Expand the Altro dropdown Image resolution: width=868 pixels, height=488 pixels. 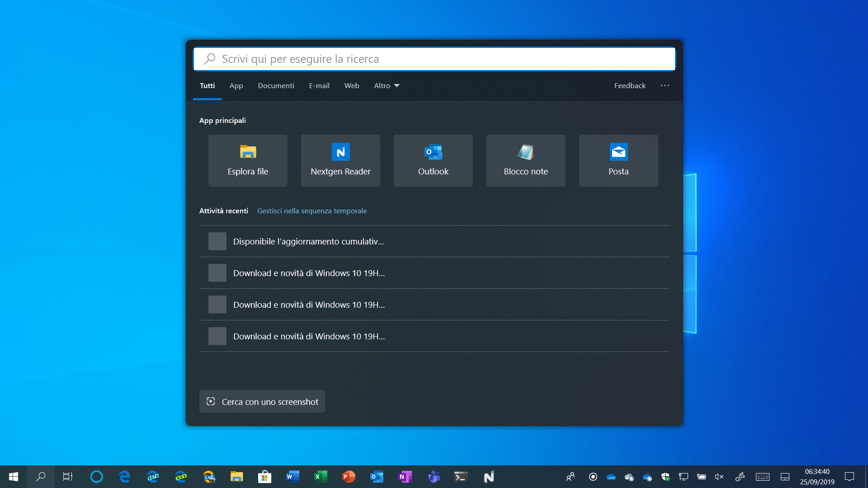pyautogui.click(x=387, y=86)
